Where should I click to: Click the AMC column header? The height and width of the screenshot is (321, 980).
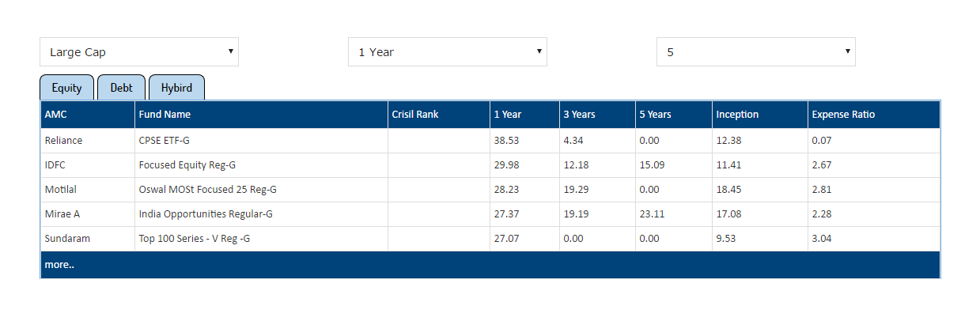(56, 115)
